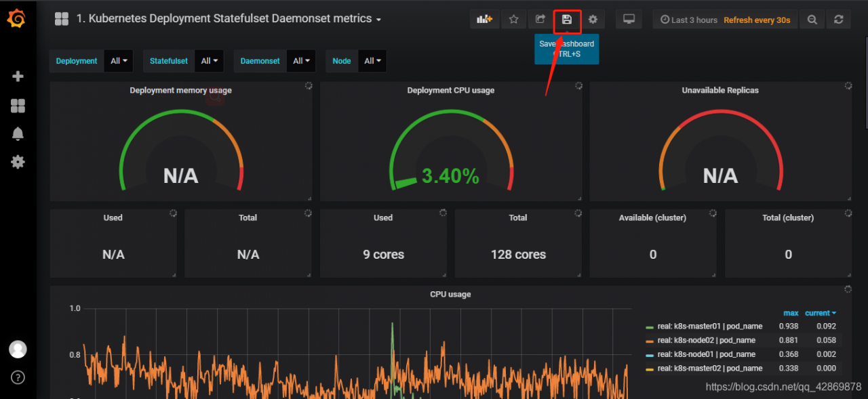Change the k8s-node02 orange series color
Viewport: 868px width, 399px height.
click(650, 341)
